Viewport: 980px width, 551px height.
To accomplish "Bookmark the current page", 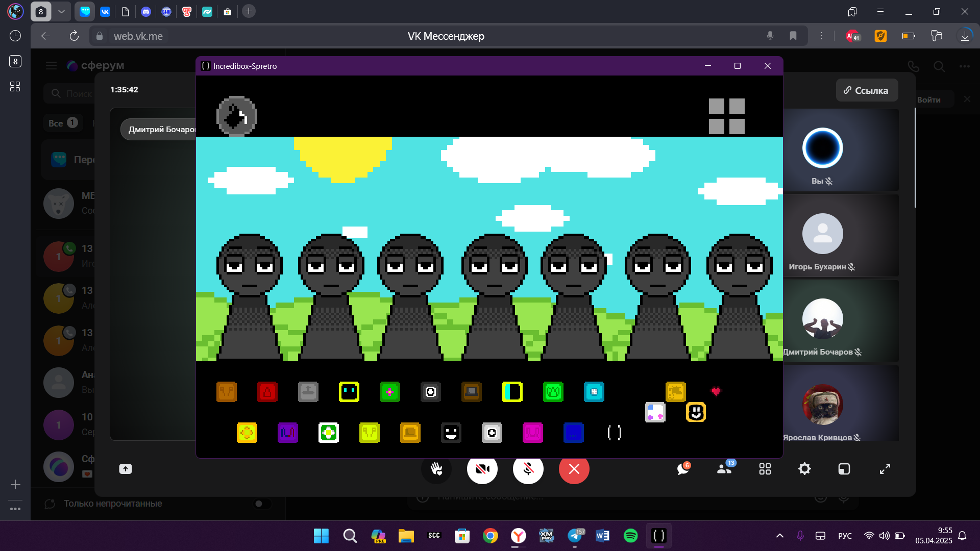I will 793,36.
